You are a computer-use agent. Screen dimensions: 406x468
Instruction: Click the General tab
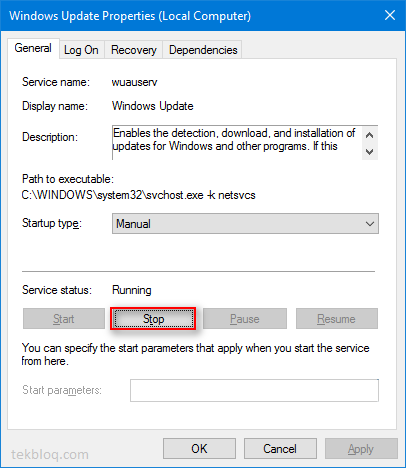(33, 48)
